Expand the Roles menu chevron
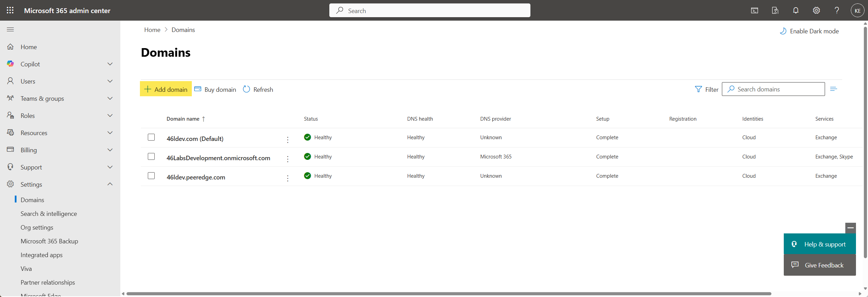The width and height of the screenshot is (868, 297). coord(110,115)
